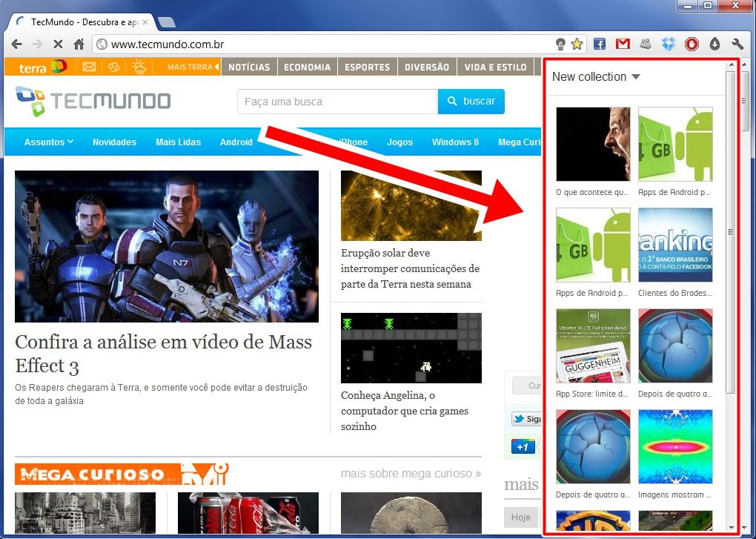Screen dimensions: 756x539
Task: Bookmark this page with the star icon
Action: 577,44
